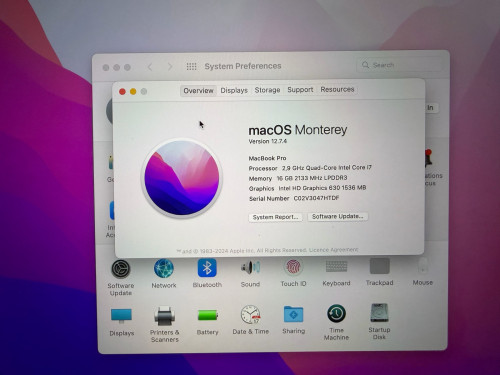Screen dimensions: 500x375
Task: Click Intel HD Graphics 630 1536 MB text
Action: [322, 188]
